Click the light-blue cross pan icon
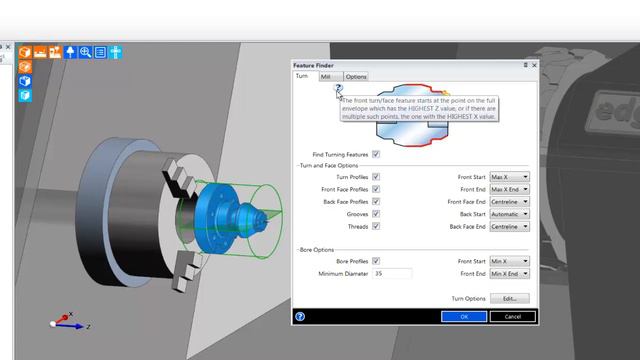The image size is (640, 360). 116,52
